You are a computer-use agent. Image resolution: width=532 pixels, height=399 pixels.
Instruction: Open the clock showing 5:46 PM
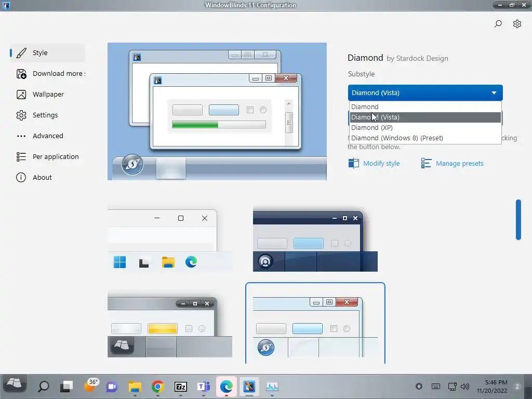[x=492, y=387]
